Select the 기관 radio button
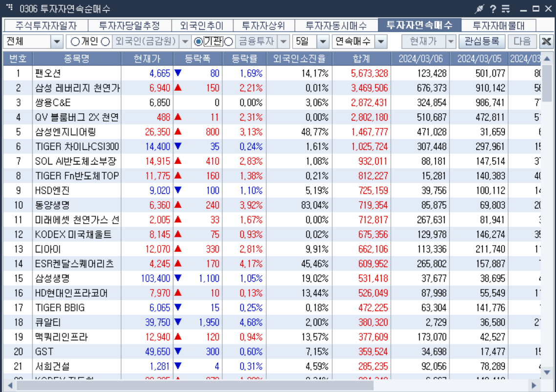 click(x=198, y=42)
